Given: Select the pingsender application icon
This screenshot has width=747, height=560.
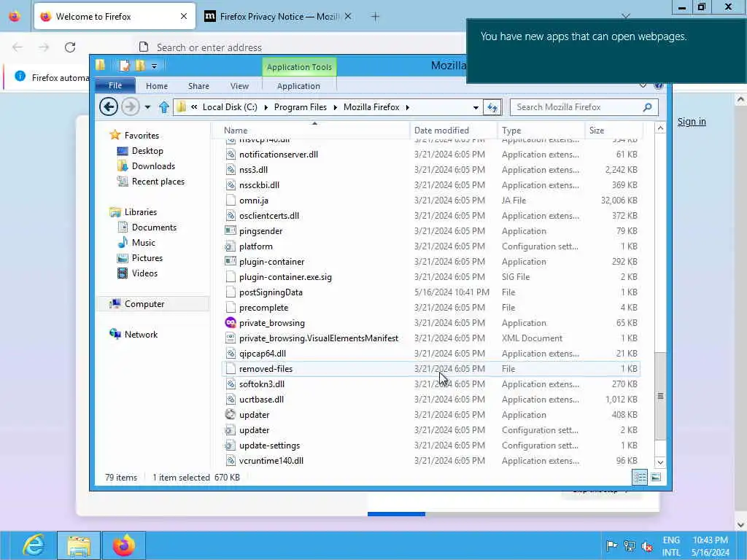Looking at the screenshot, I should point(231,231).
